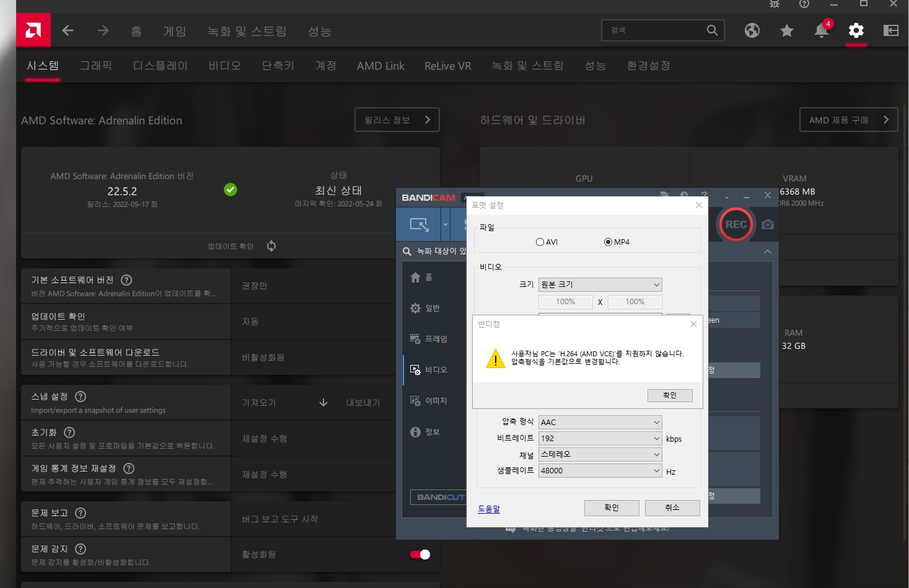Click 확인 in the 포맷 설정 dialog
The width and height of the screenshot is (909, 588).
pyautogui.click(x=611, y=507)
